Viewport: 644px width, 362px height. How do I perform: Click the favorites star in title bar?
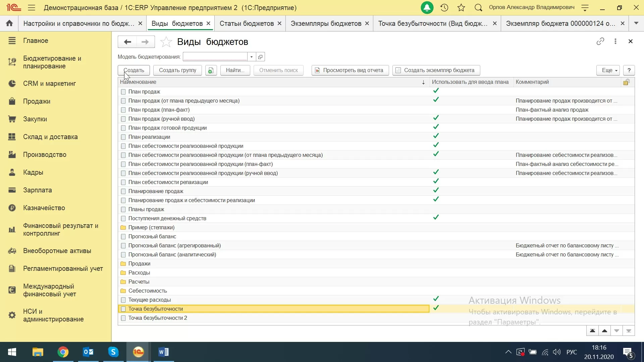461,7
